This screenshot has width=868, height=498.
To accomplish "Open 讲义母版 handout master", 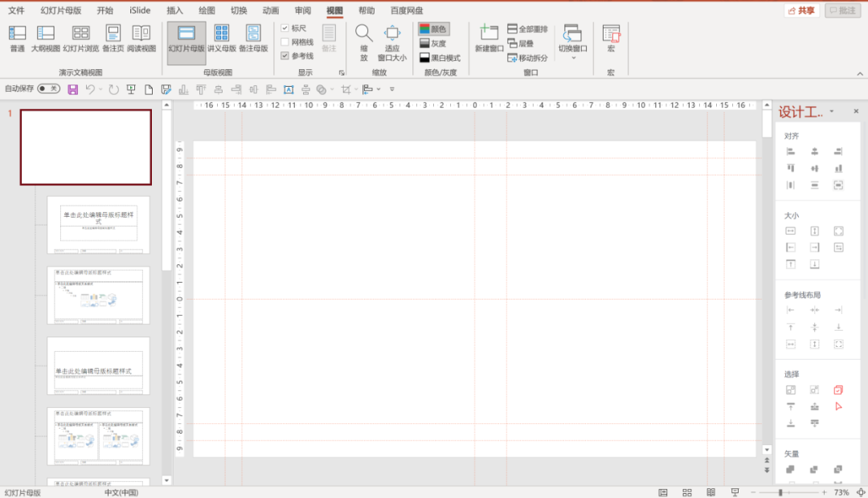I will point(222,39).
